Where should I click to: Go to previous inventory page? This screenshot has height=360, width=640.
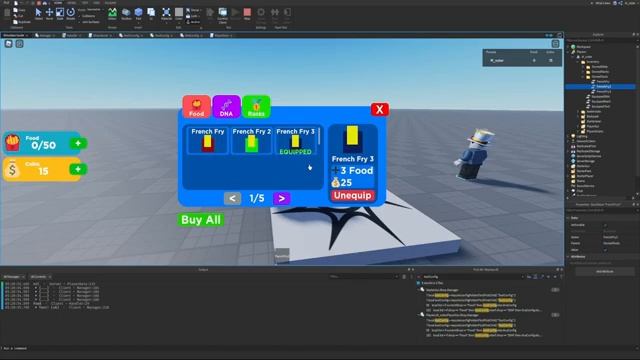point(232,198)
